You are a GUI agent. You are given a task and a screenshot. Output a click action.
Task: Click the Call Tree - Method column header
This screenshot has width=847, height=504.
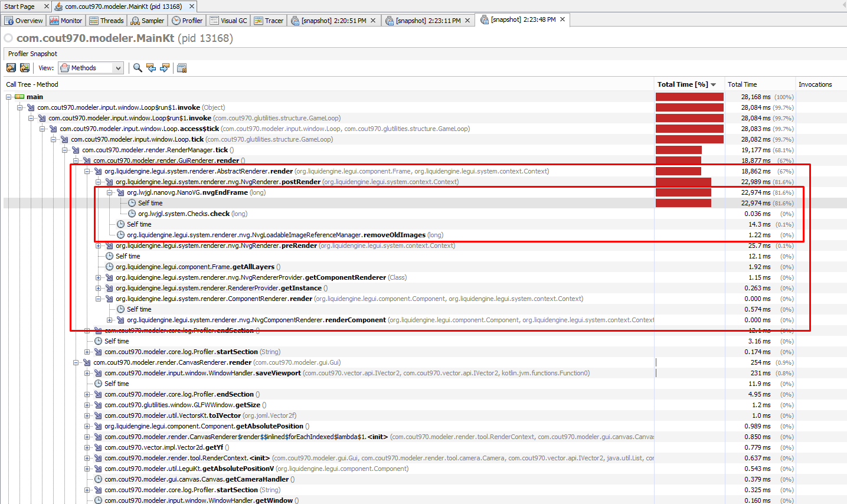329,84
